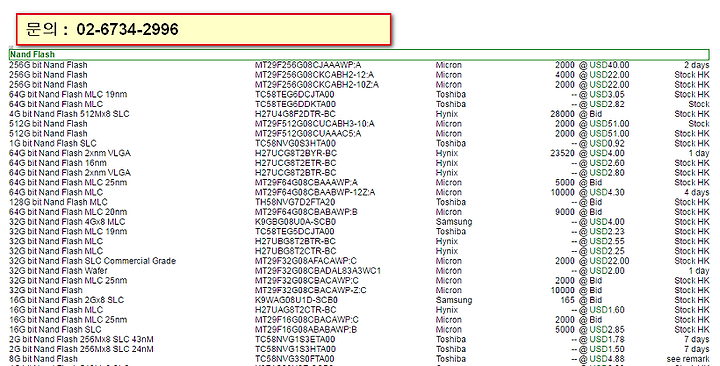Image resolution: width=720 pixels, height=366 pixels.
Task: Select part number MT29F32G08CBACAWP-Z:C
Action: click(311, 291)
